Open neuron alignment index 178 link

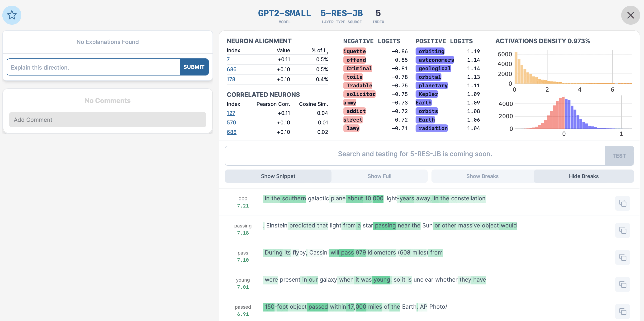pyautogui.click(x=231, y=79)
